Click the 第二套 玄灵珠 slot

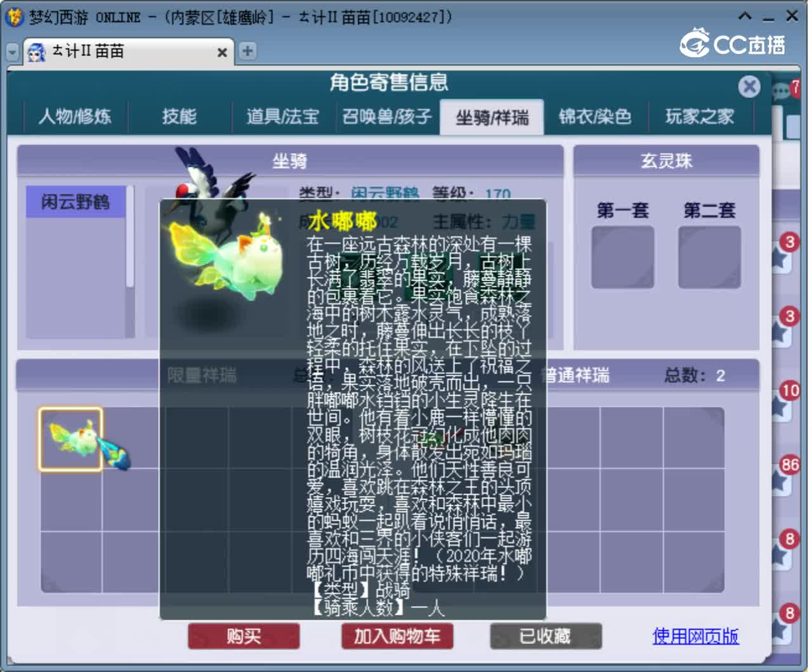(x=709, y=257)
